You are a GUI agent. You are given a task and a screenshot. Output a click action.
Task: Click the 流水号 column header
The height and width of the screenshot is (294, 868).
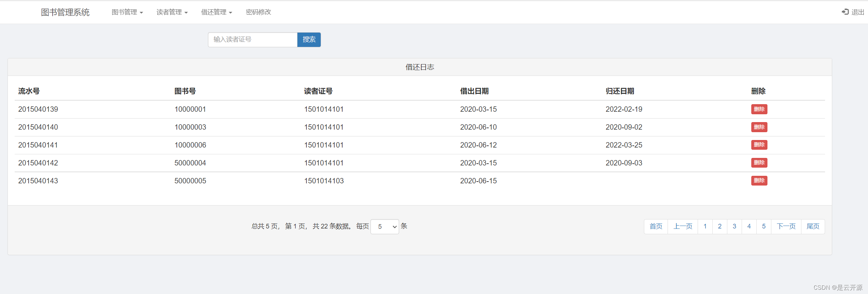click(x=29, y=91)
